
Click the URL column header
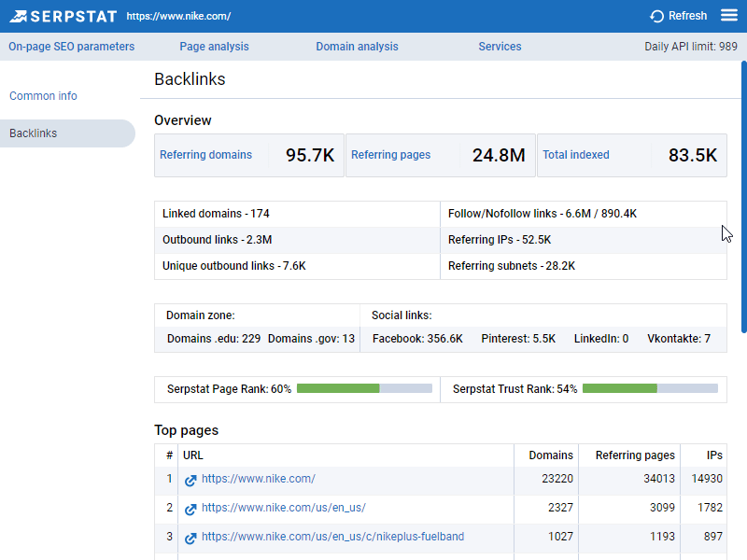(x=193, y=455)
